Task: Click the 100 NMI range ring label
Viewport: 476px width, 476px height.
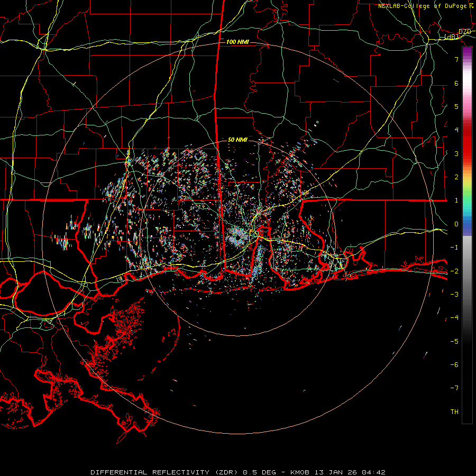Action: coord(237,42)
